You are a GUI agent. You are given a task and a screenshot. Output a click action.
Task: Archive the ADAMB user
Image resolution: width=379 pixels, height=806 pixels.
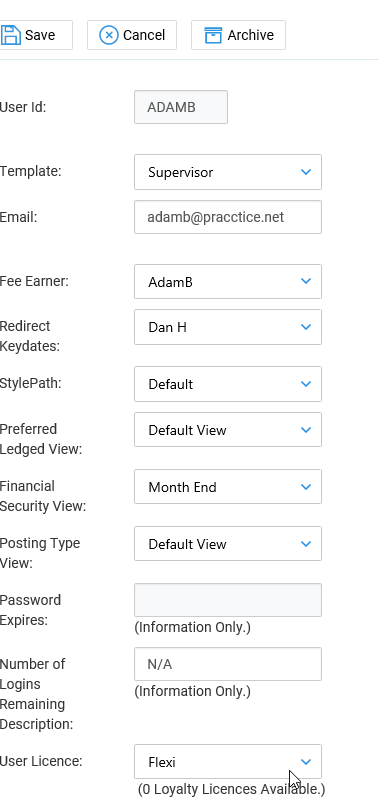pyautogui.click(x=238, y=35)
